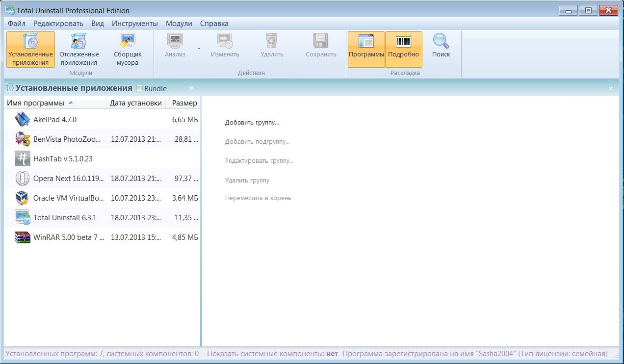
Task: Click the 13.07.2013 install date cell
Action: click(x=136, y=237)
